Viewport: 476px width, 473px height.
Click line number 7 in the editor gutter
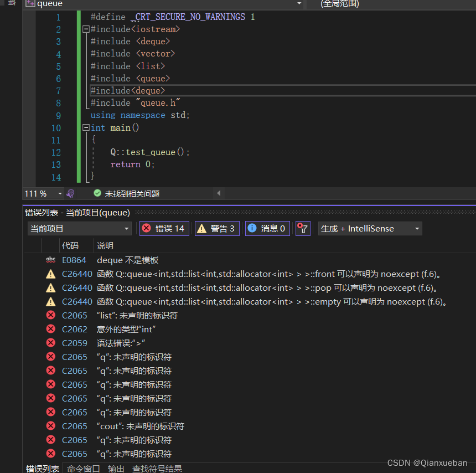pyautogui.click(x=58, y=91)
